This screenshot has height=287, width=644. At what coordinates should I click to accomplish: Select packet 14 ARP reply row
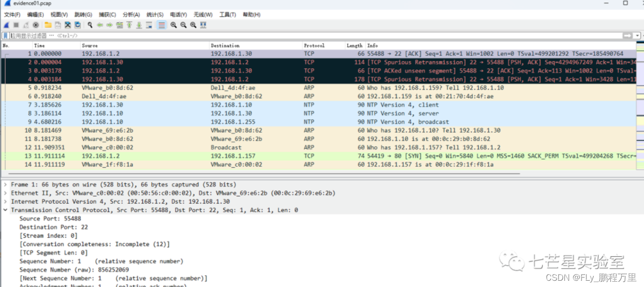pos(319,165)
